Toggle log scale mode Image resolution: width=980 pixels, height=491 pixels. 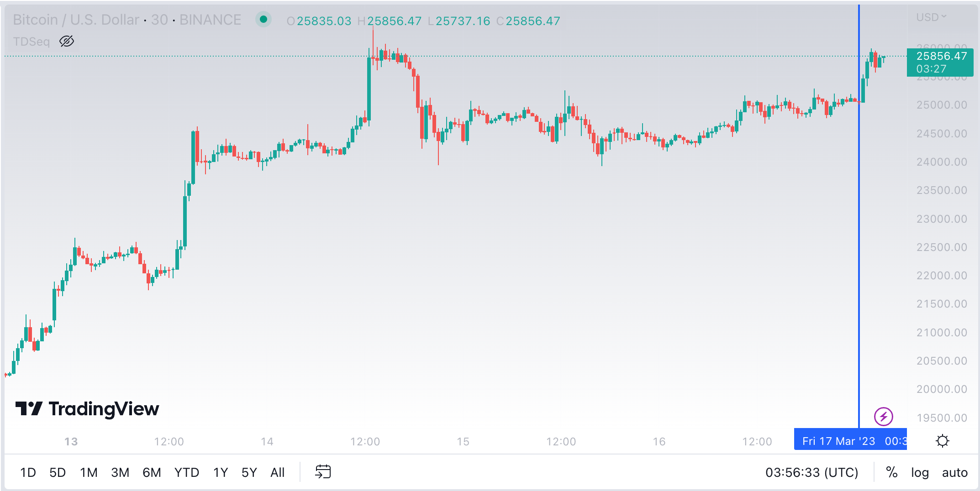coord(920,472)
